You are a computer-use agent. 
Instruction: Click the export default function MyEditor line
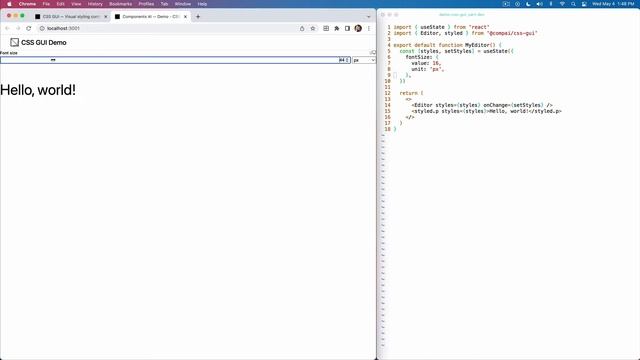[447, 45]
